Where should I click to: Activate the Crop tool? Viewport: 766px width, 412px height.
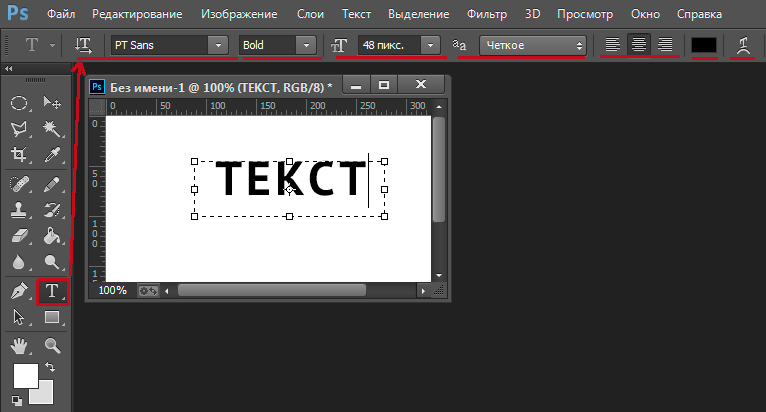[19, 155]
